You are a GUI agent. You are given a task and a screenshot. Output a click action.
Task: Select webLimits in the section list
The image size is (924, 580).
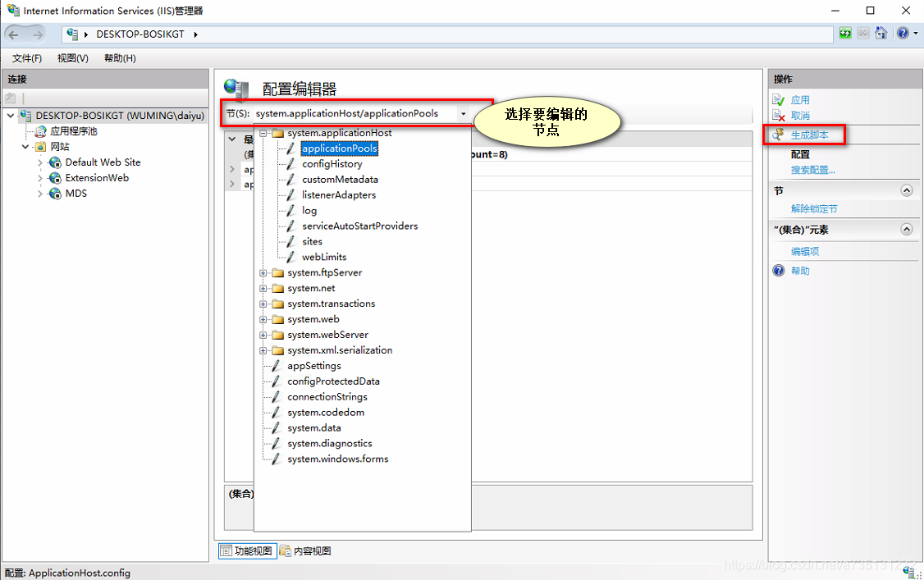coord(324,258)
